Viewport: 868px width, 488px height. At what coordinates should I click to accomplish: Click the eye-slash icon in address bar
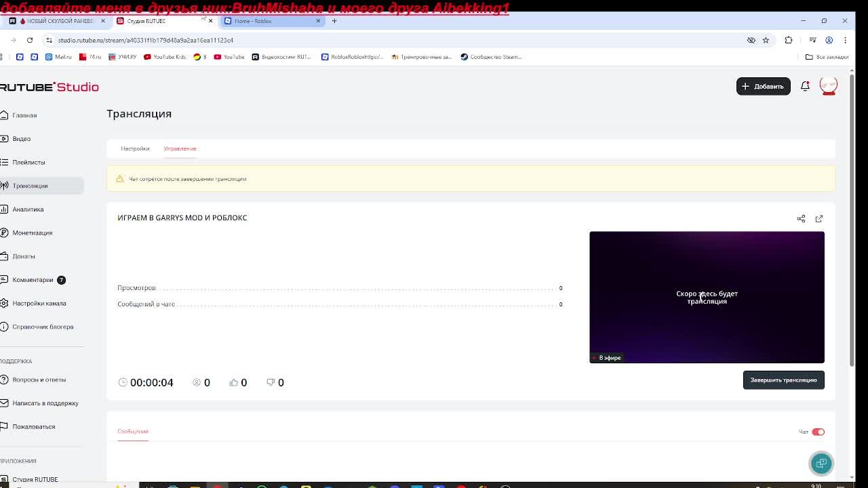coord(751,40)
